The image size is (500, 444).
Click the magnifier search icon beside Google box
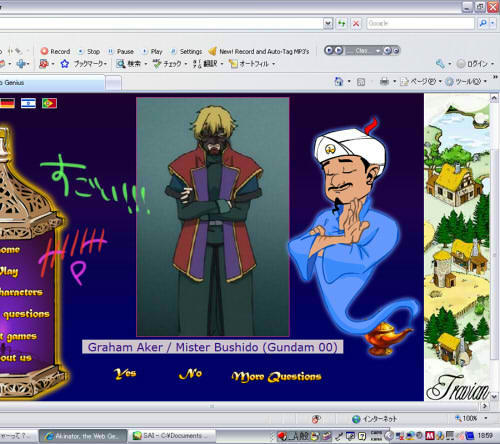coord(483,23)
